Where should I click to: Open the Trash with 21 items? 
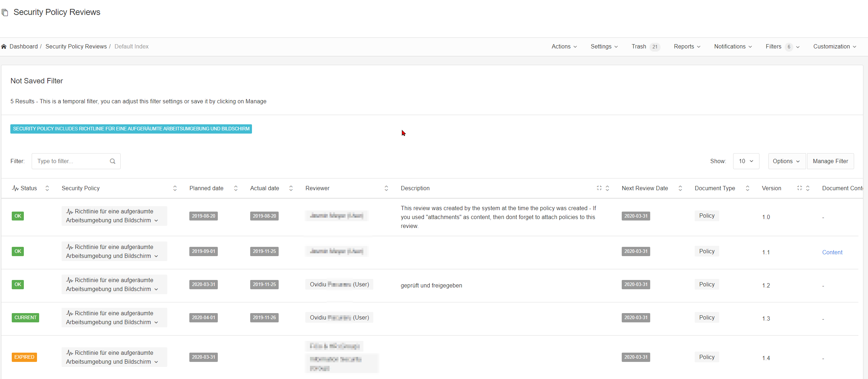645,47
